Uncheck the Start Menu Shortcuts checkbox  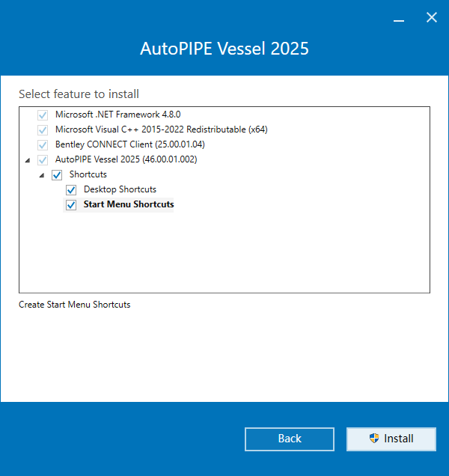[x=71, y=205]
